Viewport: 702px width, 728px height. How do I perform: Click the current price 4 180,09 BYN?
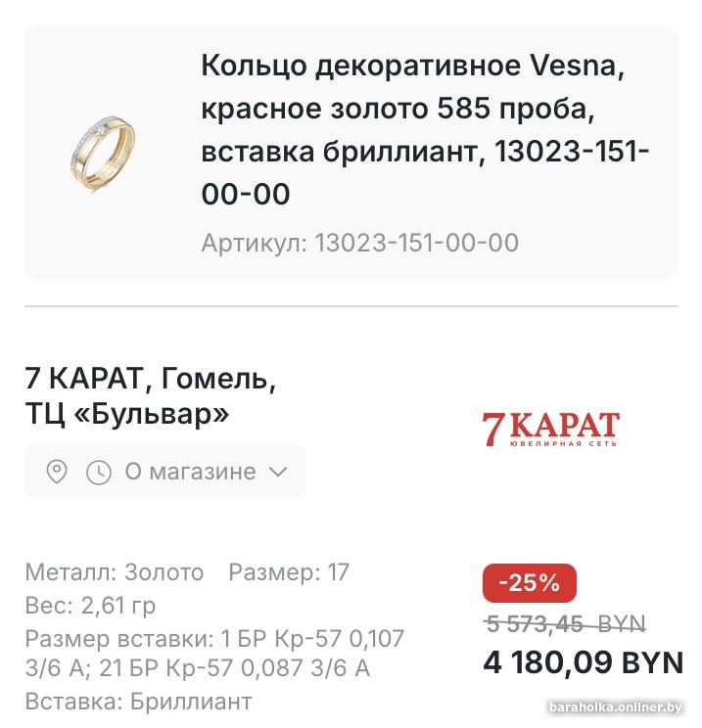click(583, 662)
